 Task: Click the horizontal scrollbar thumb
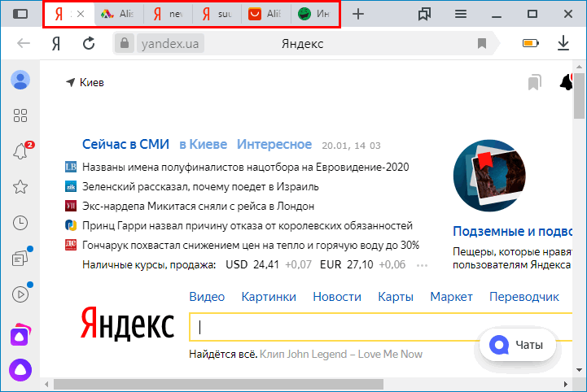point(219,384)
